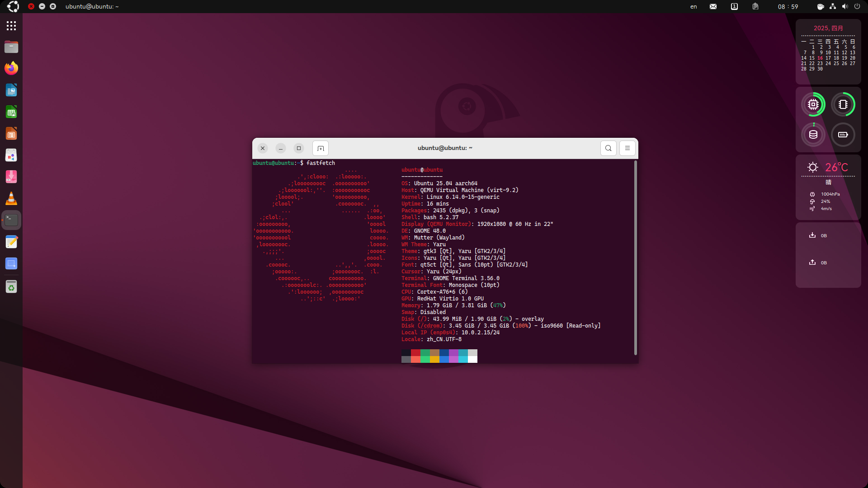Click the upload speed icon

click(x=812, y=263)
